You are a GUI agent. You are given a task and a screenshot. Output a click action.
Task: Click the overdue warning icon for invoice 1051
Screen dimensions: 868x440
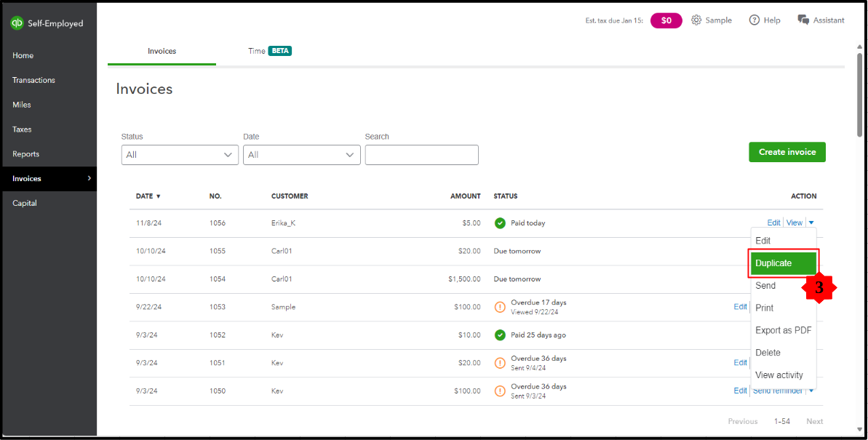(500, 363)
